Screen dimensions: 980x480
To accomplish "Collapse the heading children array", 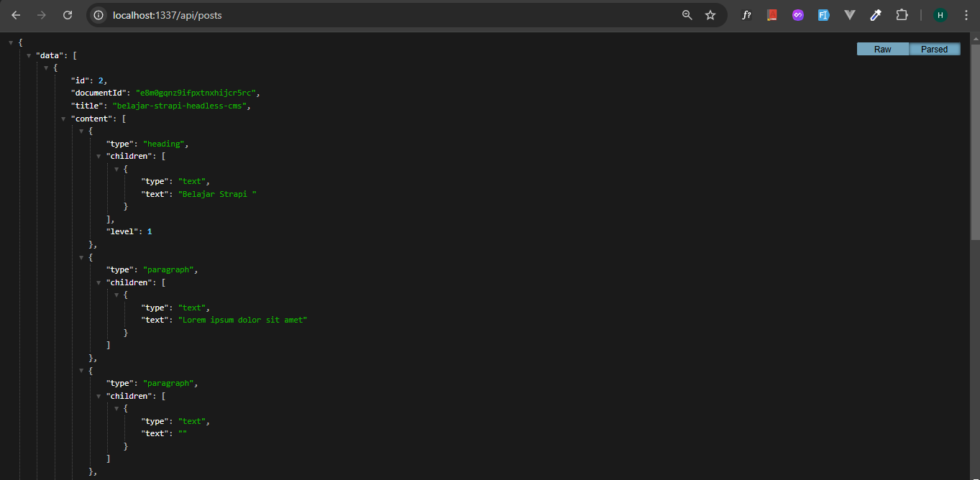I will 99,156.
